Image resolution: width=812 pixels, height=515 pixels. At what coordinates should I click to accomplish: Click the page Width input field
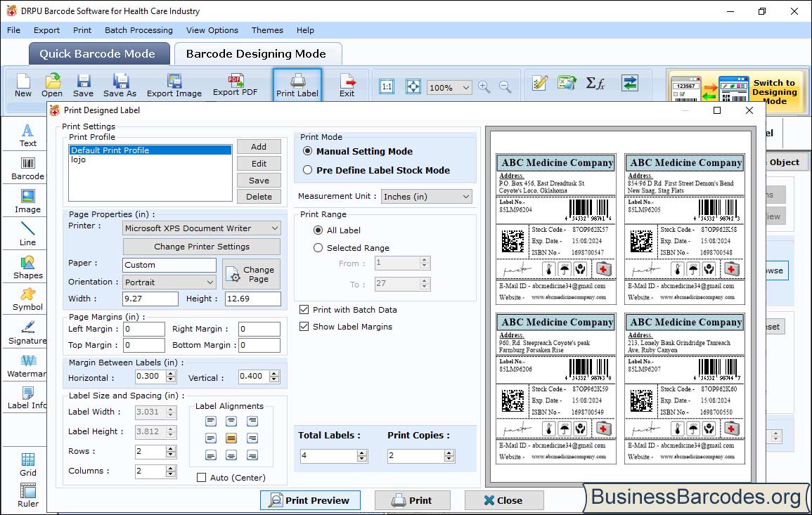click(x=150, y=299)
